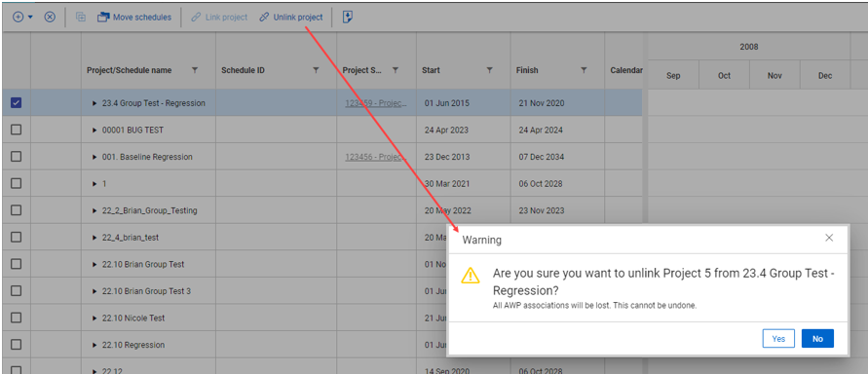This screenshot has height=374, width=868.
Task: Close the Warning dialog with X
Action: pyautogui.click(x=829, y=238)
